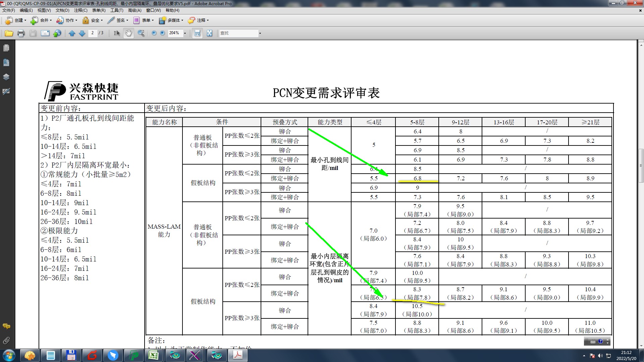The height and width of the screenshot is (362, 644).
Task: Open the 表单 (Forms) toolbar menu
Action: 143,20
